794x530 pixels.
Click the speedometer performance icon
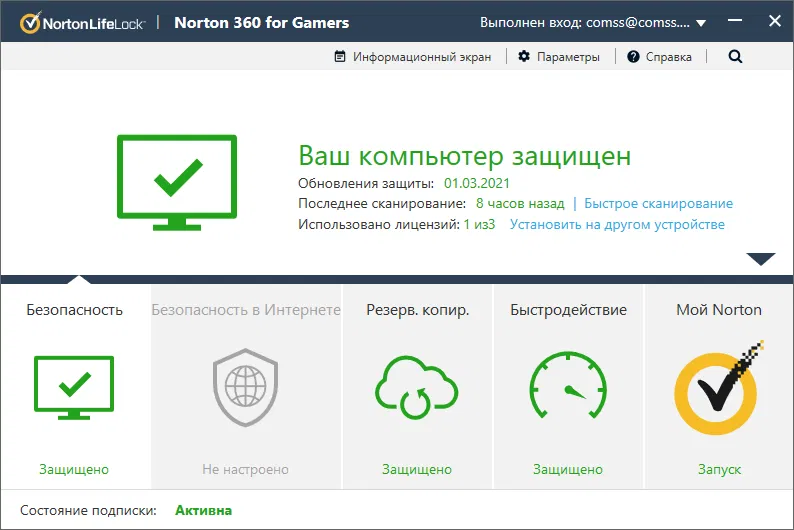coord(568,385)
